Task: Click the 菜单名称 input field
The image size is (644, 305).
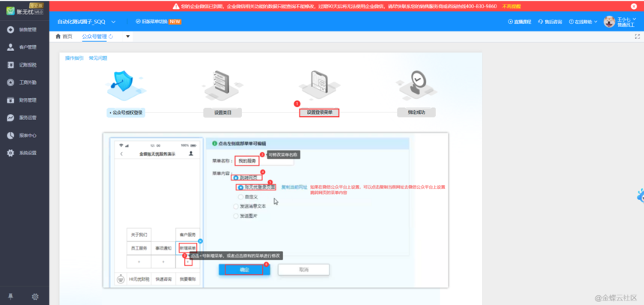Action: (x=264, y=160)
